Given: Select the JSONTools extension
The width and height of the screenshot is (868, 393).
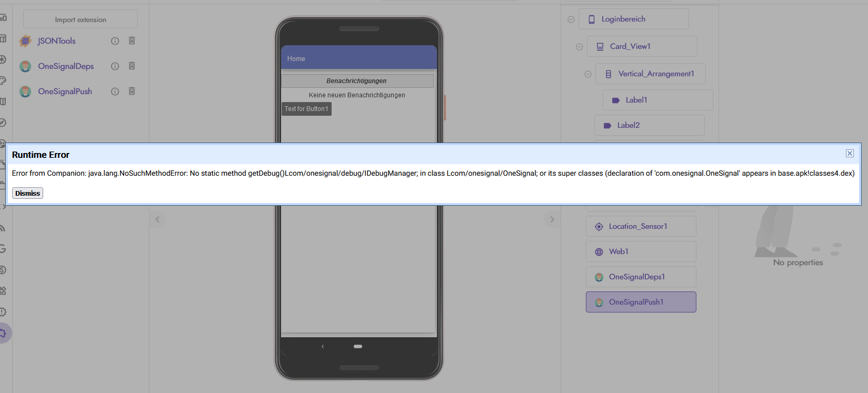Looking at the screenshot, I should click(x=57, y=41).
